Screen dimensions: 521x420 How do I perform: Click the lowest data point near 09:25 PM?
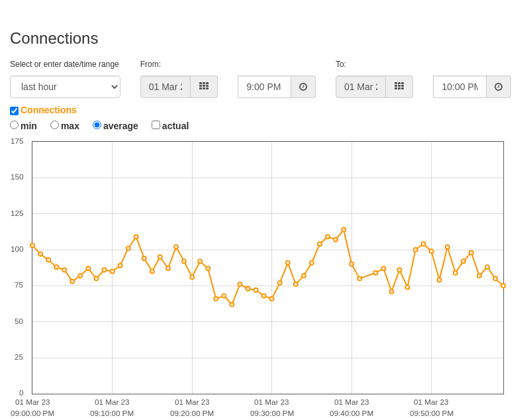[x=232, y=304]
